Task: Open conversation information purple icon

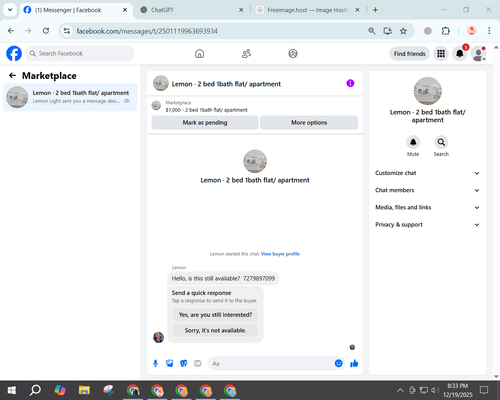Action: 350,83
